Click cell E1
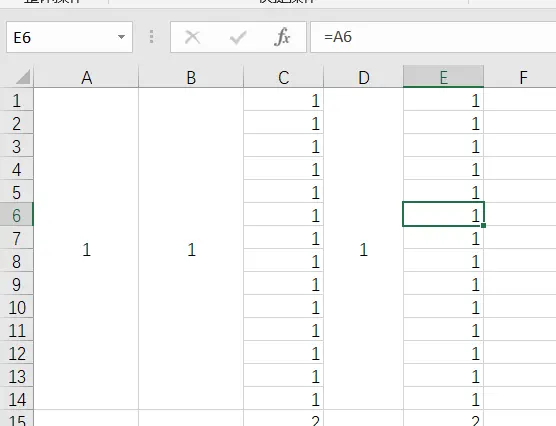 pos(444,100)
